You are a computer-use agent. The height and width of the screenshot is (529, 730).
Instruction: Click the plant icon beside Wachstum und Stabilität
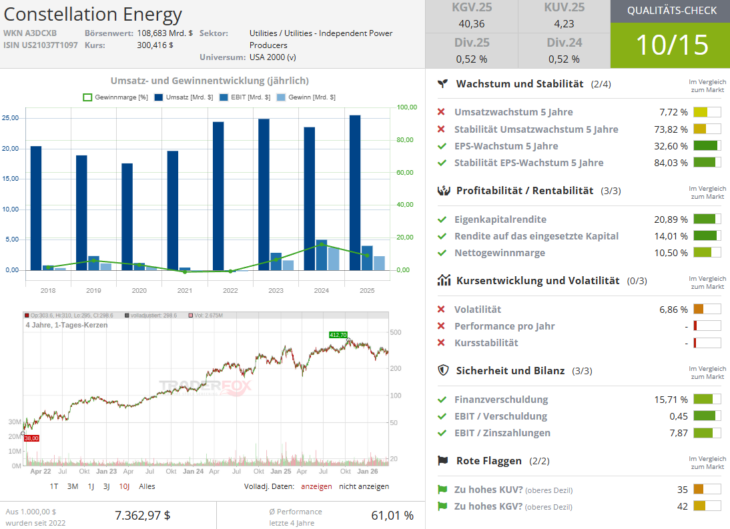pyautogui.click(x=443, y=84)
